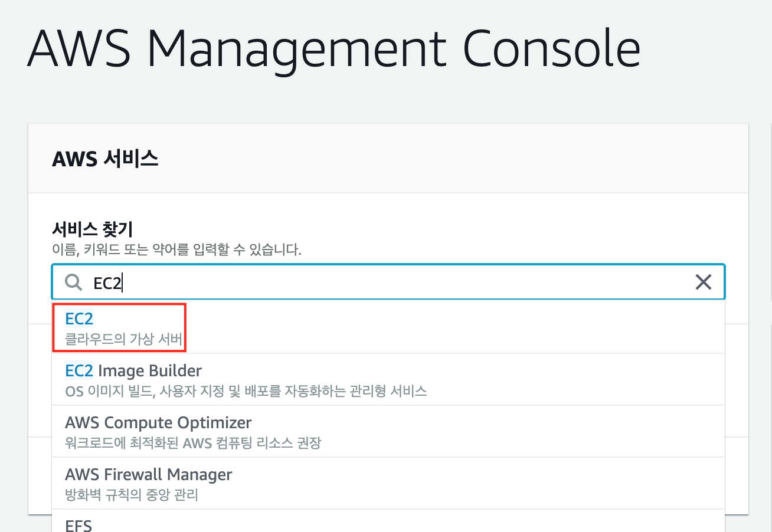
Task: Place the cursor on the typed EC2 text
Action: point(107,283)
